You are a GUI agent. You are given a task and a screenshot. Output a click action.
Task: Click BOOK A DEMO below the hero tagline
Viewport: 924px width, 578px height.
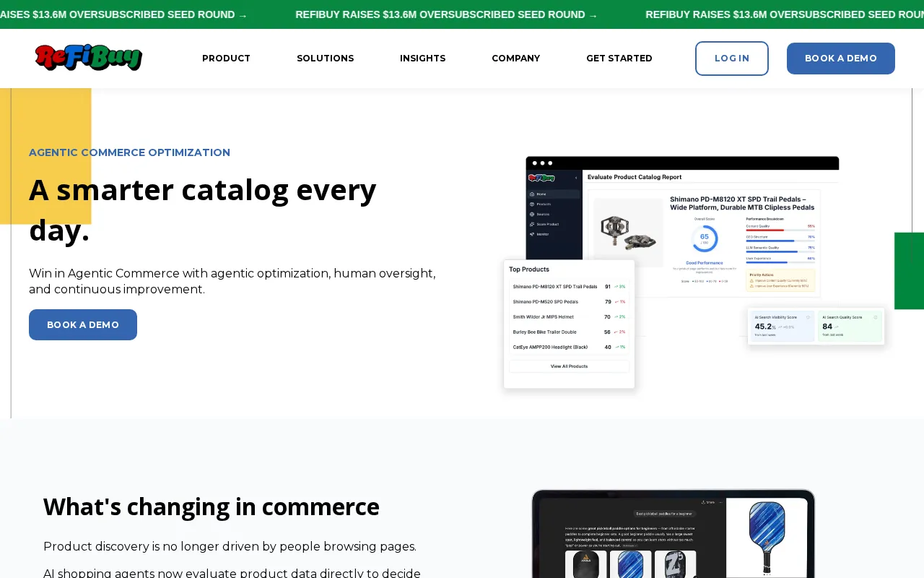pyautogui.click(x=83, y=324)
